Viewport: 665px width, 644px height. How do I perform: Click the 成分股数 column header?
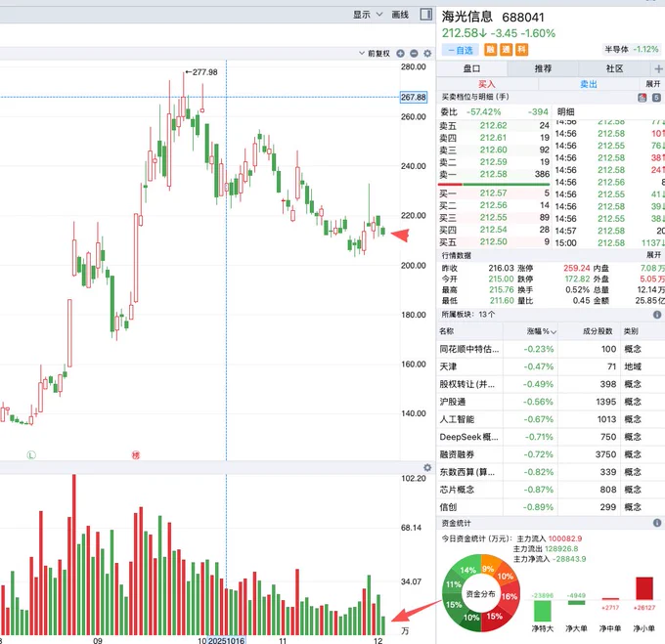[598, 331]
